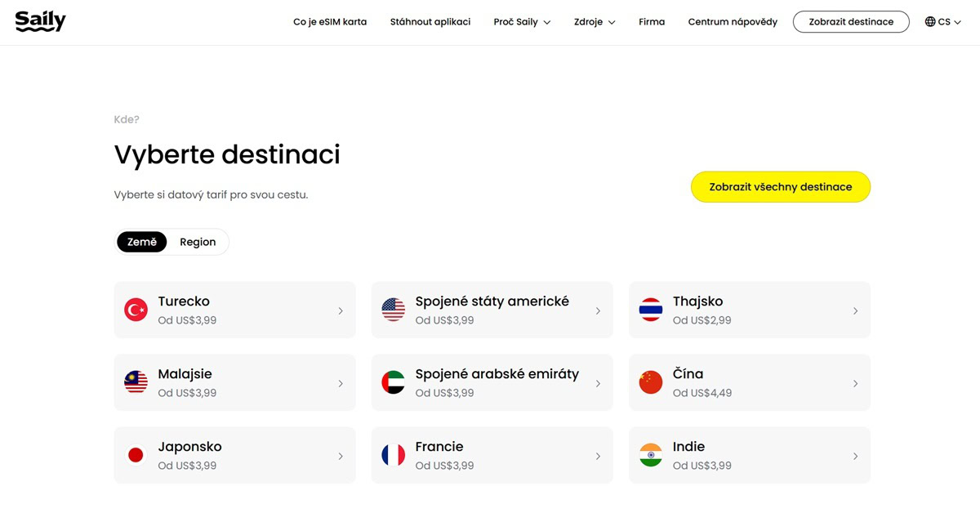Select the Země toggle option
Screen dimensions: 980x531
pos(142,242)
